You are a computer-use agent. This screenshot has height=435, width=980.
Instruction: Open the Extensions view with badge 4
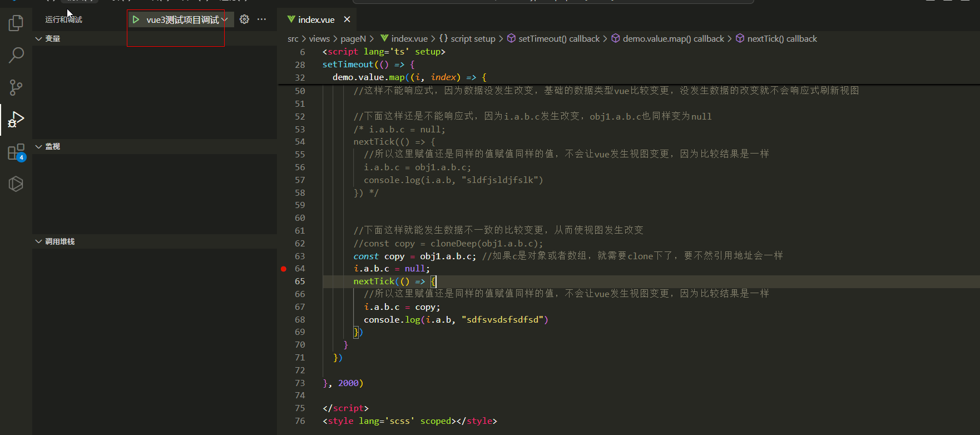pos(16,152)
